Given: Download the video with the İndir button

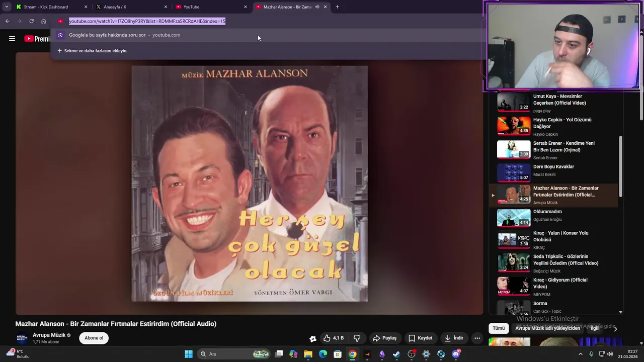Looking at the screenshot, I should click(x=453, y=338).
